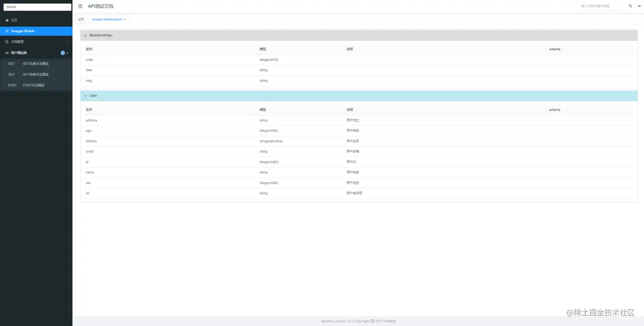Collapse the User model panel chevron
Viewport: 644px width, 326px height.
[x=85, y=96]
